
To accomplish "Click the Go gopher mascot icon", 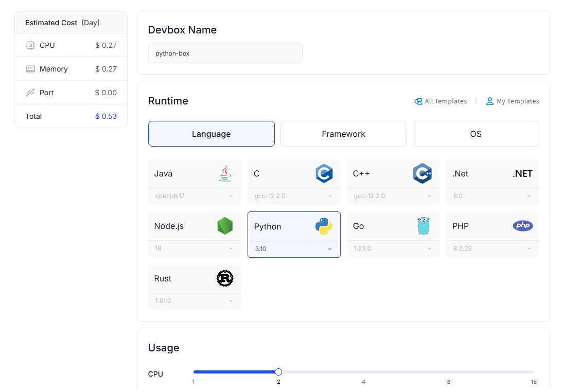I will [x=424, y=226].
